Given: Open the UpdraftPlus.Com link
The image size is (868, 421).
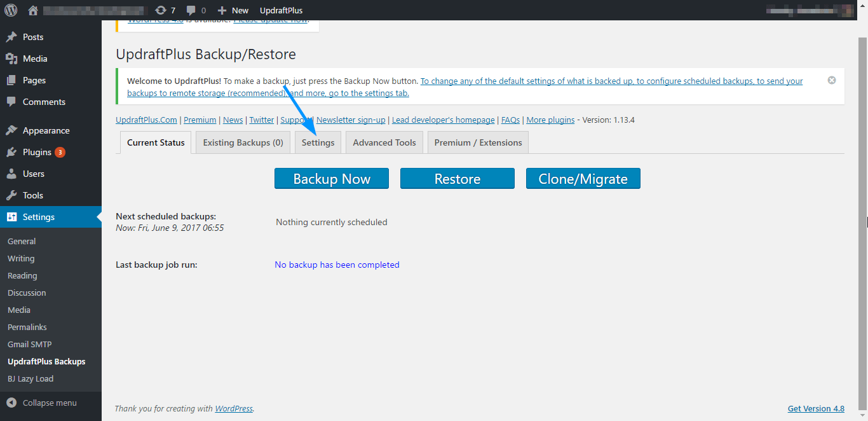Looking at the screenshot, I should pos(146,120).
